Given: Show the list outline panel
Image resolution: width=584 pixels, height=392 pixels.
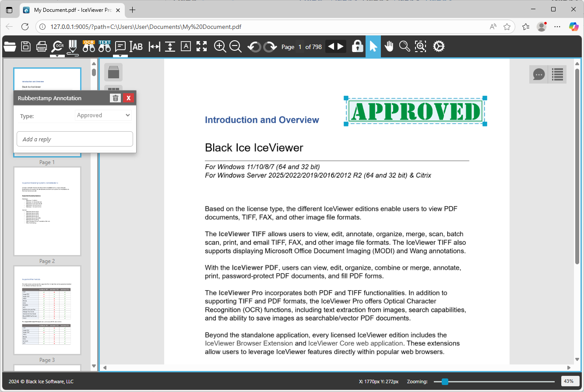Looking at the screenshot, I should [557, 74].
